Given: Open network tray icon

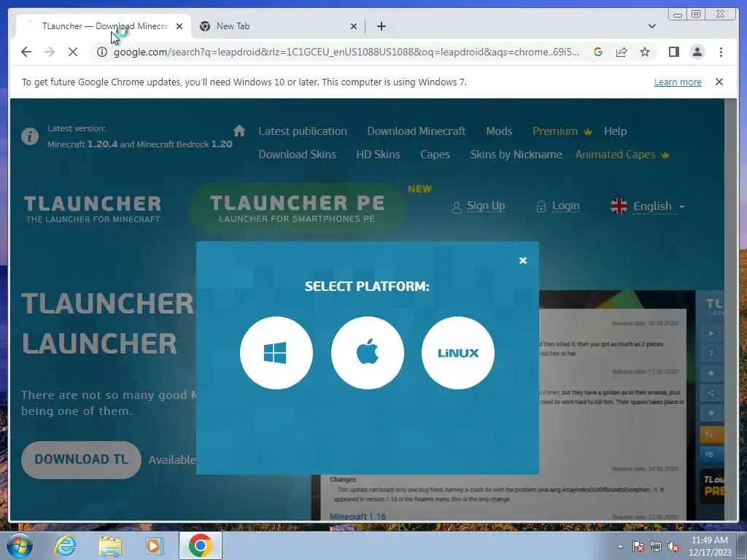Looking at the screenshot, I should [656, 546].
